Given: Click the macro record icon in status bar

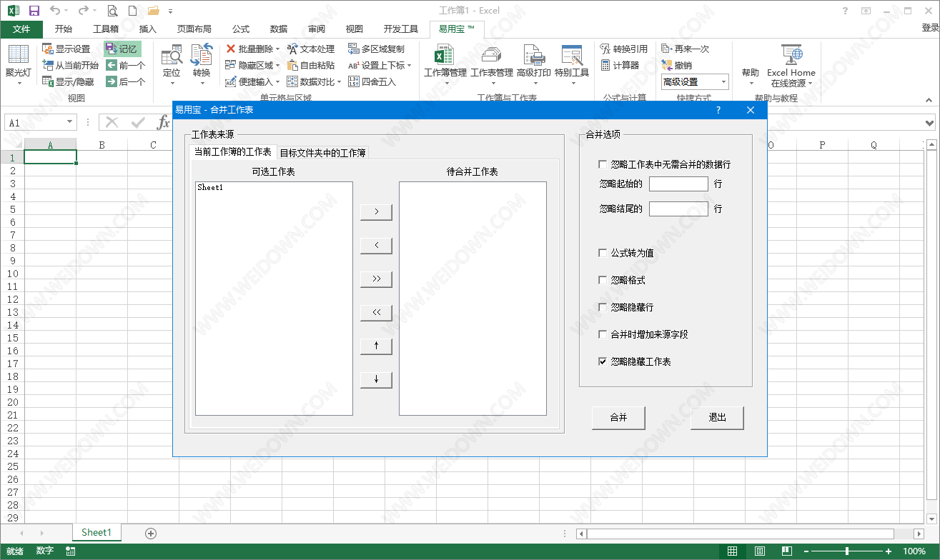Looking at the screenshot, I should [x=71, y=551].
